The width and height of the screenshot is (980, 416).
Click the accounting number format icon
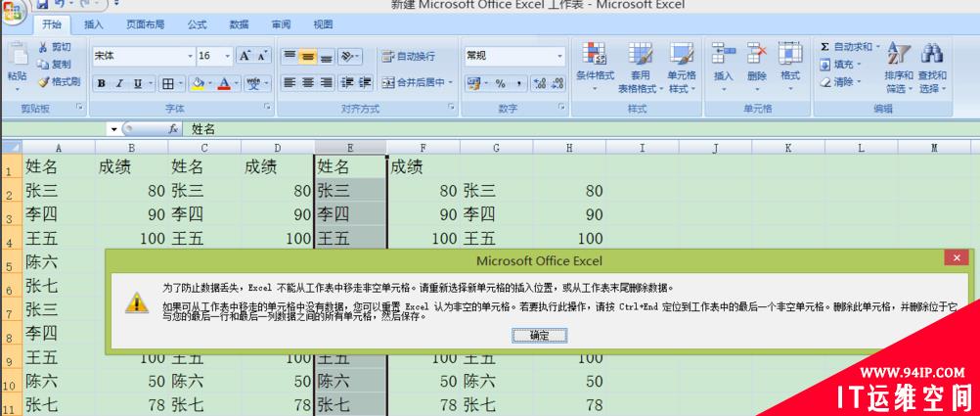[474, 83]
